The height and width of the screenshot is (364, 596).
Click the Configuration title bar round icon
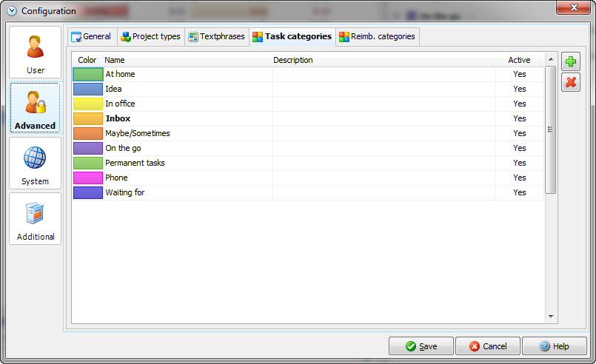pos(12,11)
